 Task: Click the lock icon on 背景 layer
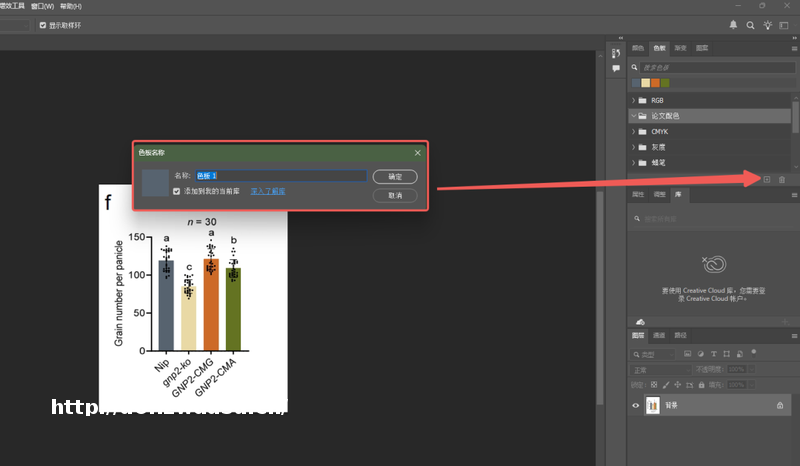click(x=780, y=406)
